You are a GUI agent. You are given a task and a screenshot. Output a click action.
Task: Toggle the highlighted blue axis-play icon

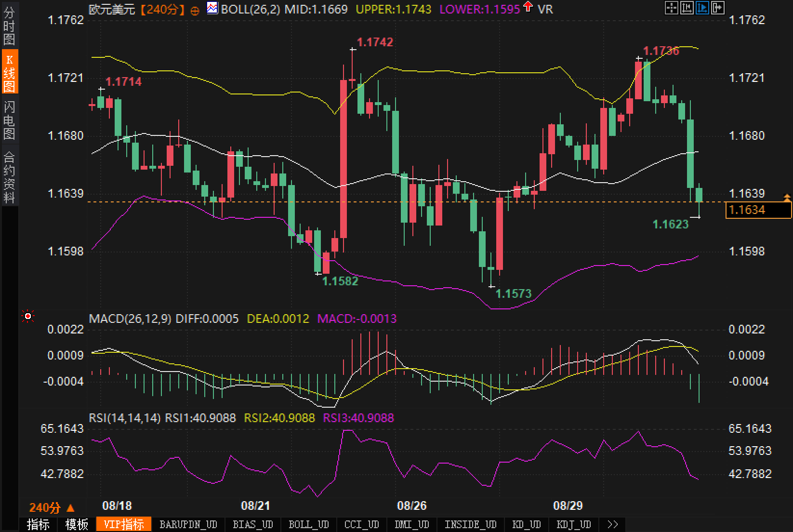tap(702, 8)
